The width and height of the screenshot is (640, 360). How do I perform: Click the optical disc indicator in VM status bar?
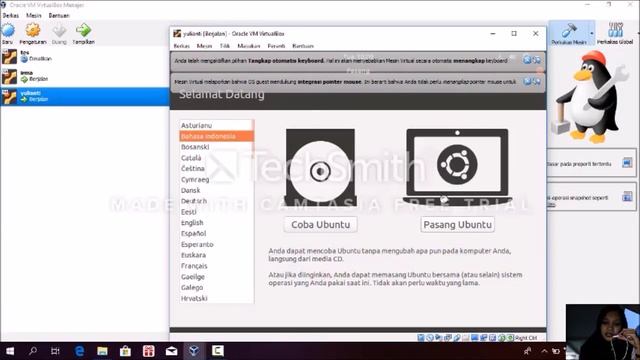pos(430,338)
